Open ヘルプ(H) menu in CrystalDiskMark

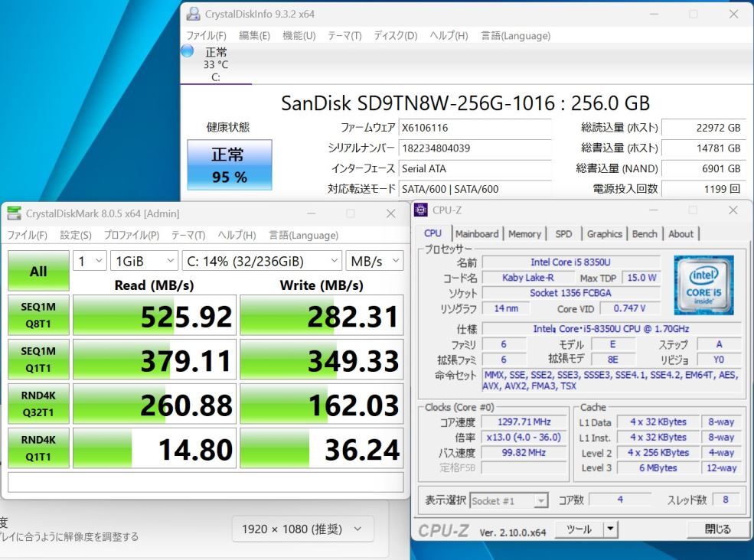[237, 235]
